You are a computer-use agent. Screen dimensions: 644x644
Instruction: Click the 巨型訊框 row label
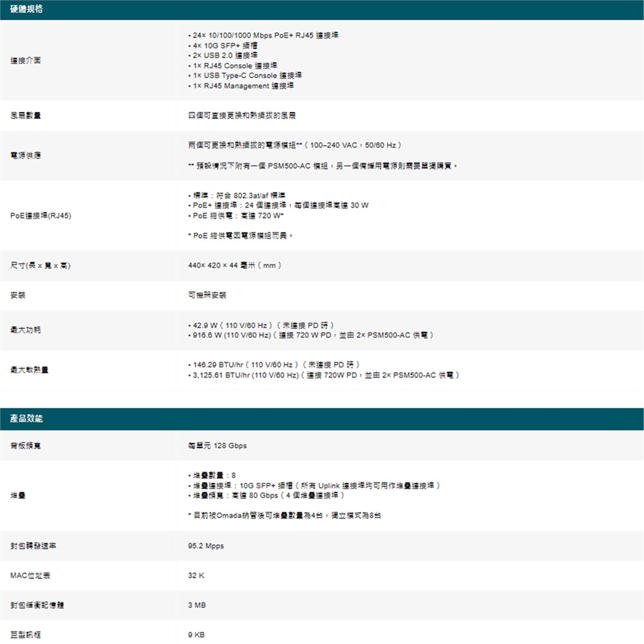pos(25,635)
